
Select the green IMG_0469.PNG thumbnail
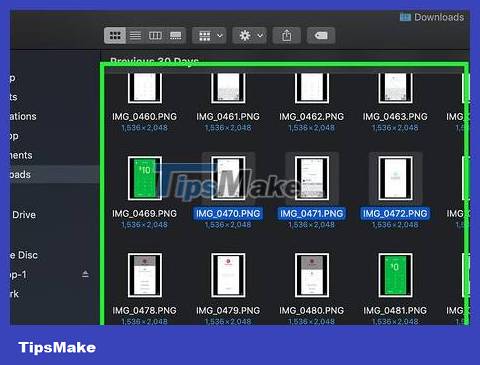[x=145, y=178]
